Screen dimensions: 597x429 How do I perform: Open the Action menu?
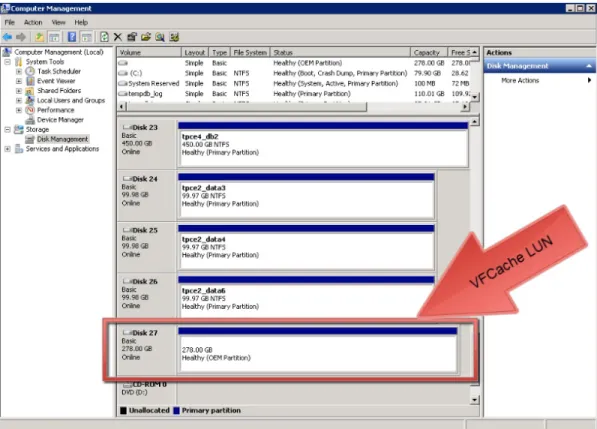click(x=33, y=22)
